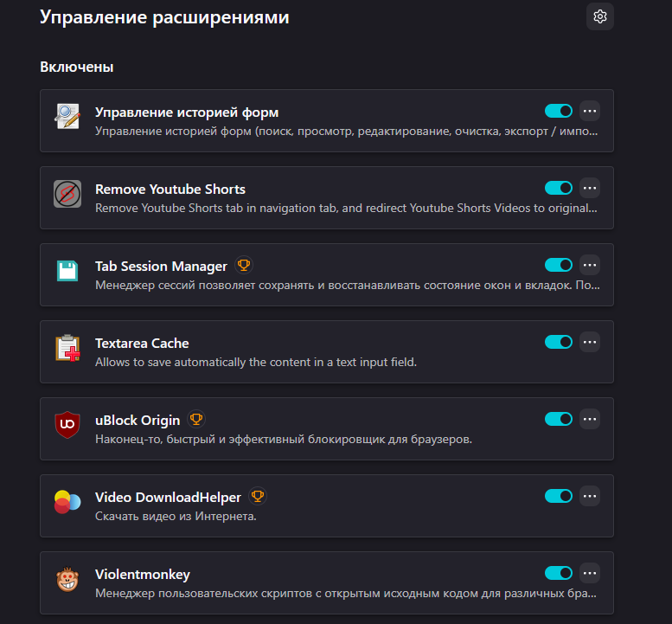The height and width of the screenshot is (624, 672).
Task: Open the Textarea Cache extension title
Action: (142, 343)
